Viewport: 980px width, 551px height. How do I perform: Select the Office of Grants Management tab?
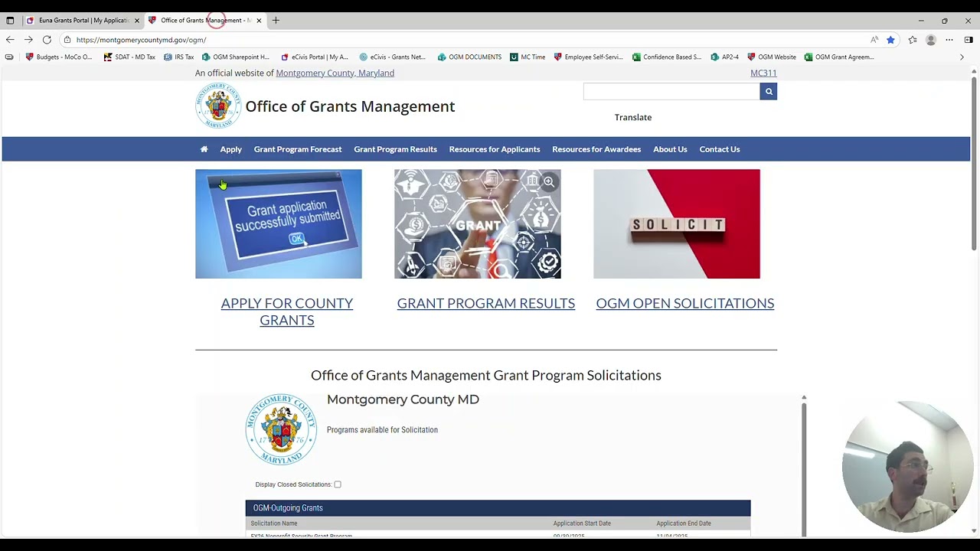(205, 21)
